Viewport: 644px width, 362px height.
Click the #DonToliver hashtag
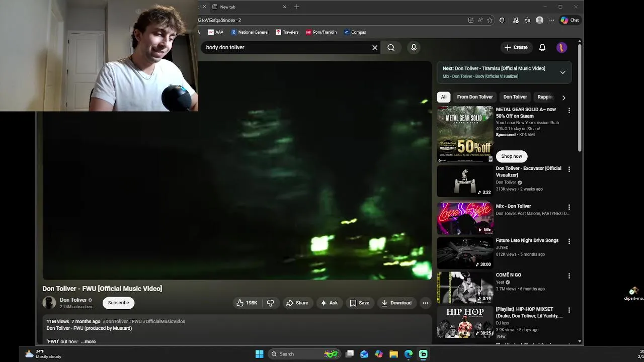115,321
